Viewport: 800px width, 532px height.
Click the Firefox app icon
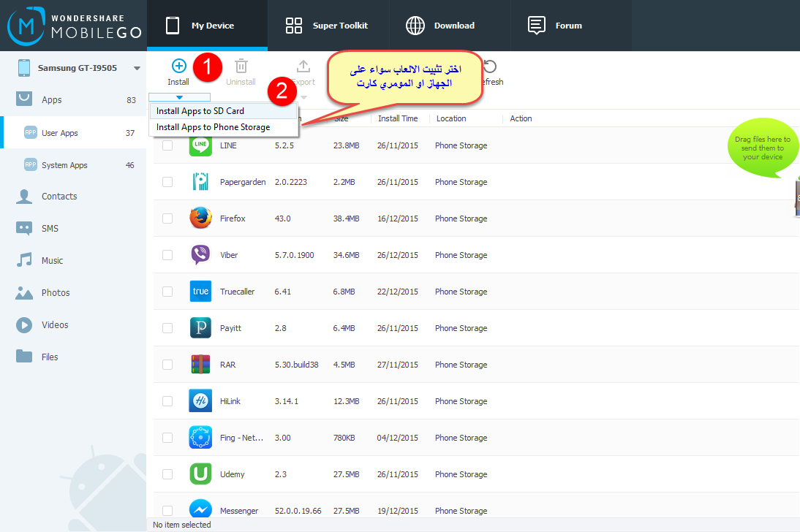[200, 218]
